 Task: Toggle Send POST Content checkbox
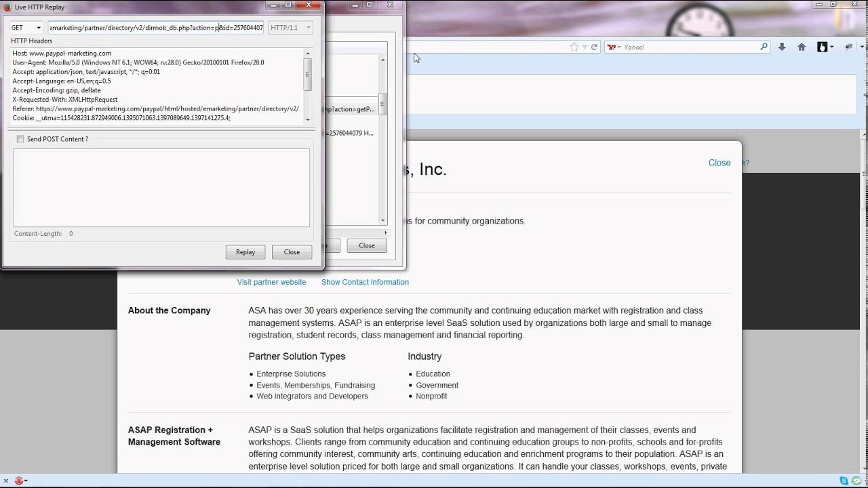tap(20, 139)
